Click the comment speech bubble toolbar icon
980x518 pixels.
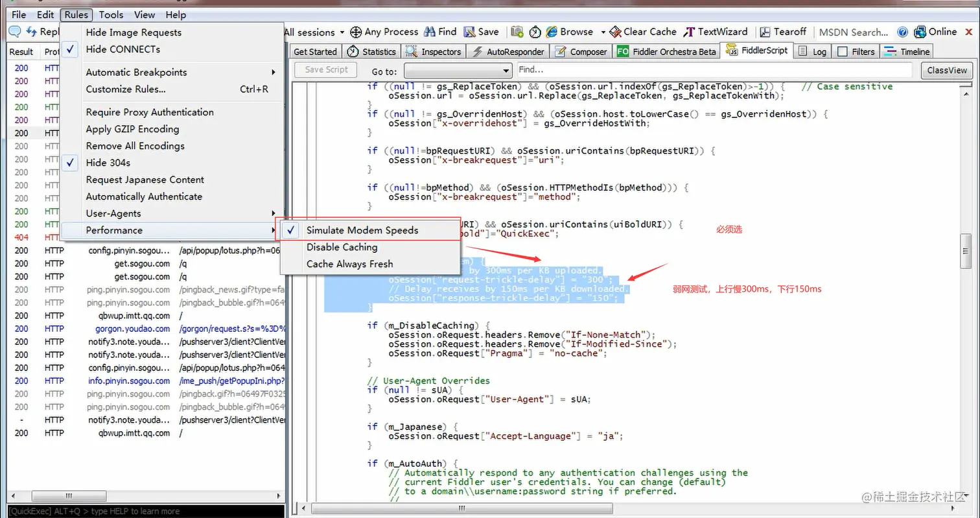click(14, 32)
